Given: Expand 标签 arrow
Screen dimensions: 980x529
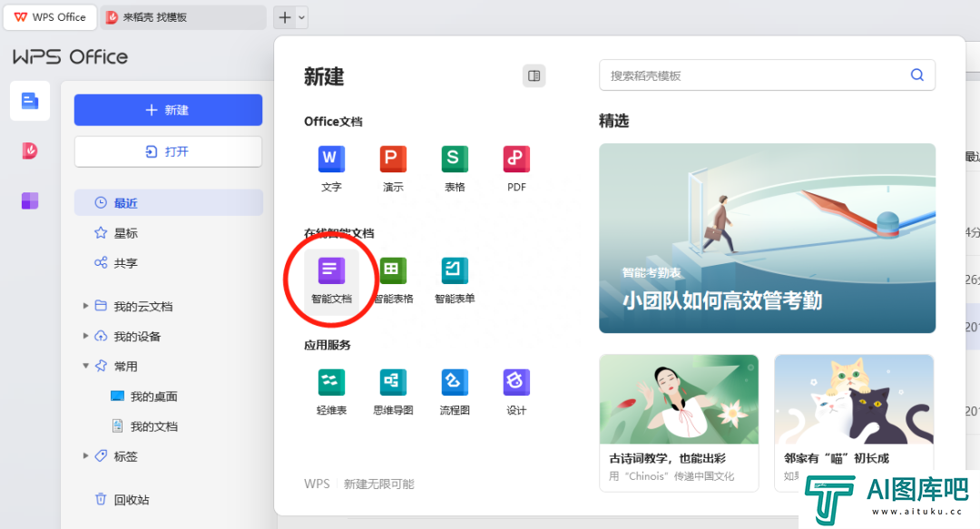Looking at the screenshot, I should click(85, 456).
